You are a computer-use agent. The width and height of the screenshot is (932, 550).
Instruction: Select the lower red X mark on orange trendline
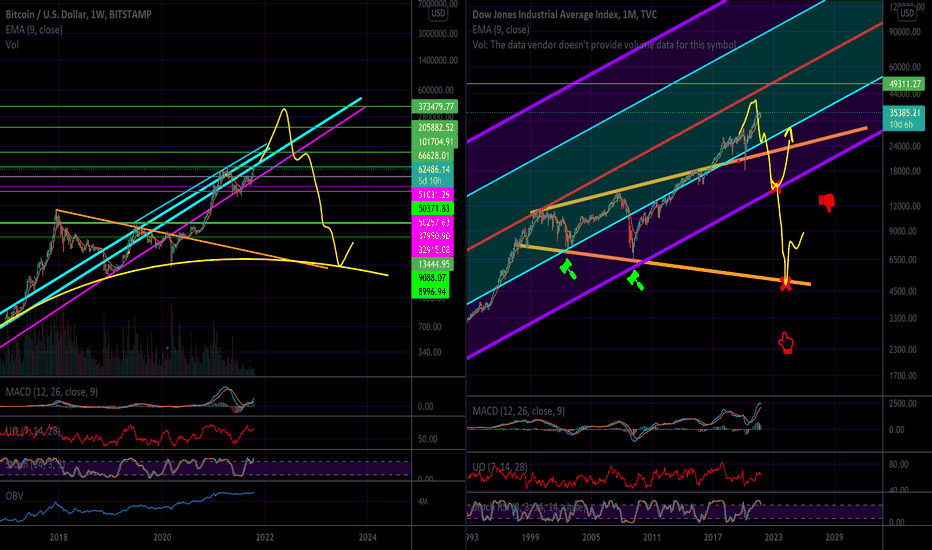pyautogui.click(x=786, y=285)
